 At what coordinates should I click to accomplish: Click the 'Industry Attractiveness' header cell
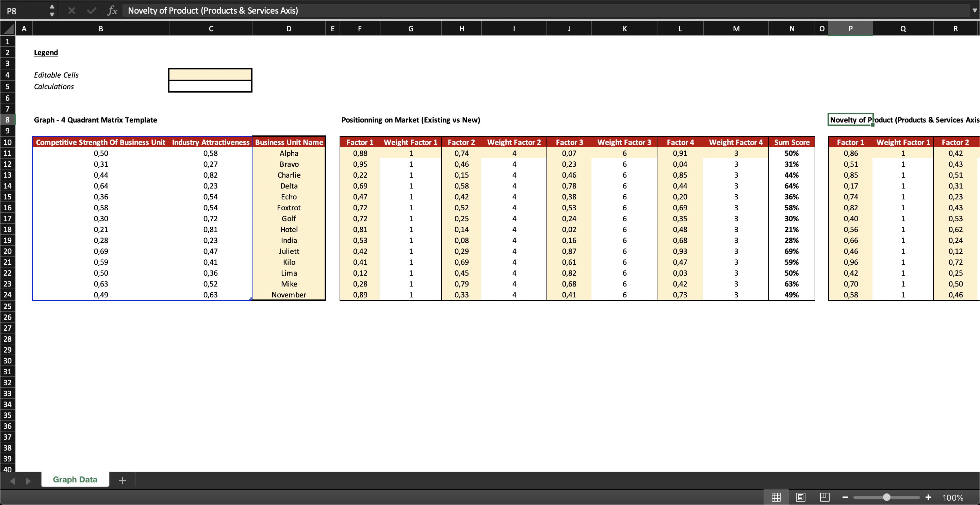211,142
